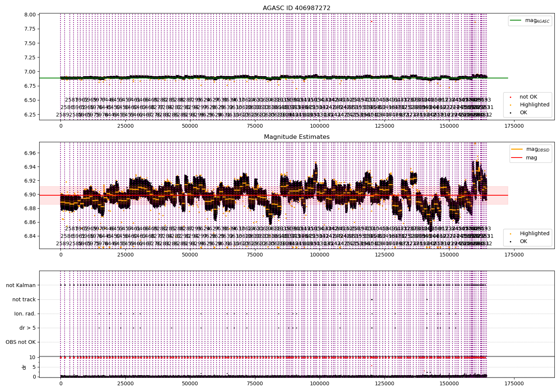560x392 pixels.
Task: Click the '7.75' y-tick in top plot
Action: click(30, 29)
